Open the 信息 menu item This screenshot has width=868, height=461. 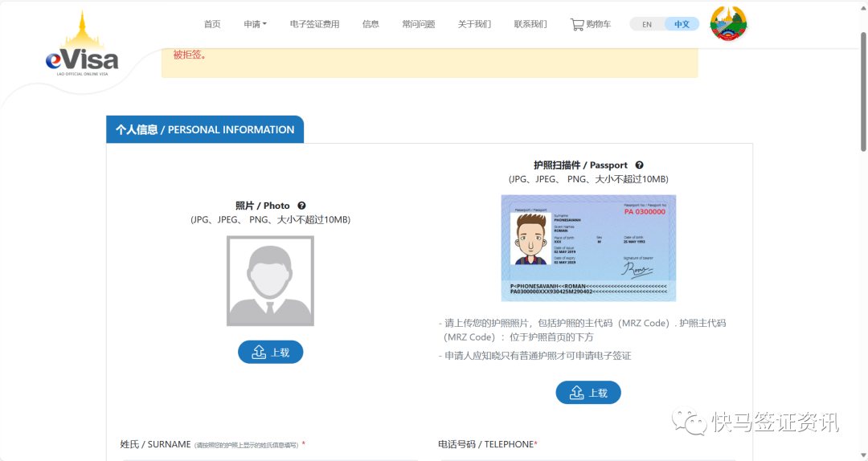pyautogui.click(x=371, y=24)
